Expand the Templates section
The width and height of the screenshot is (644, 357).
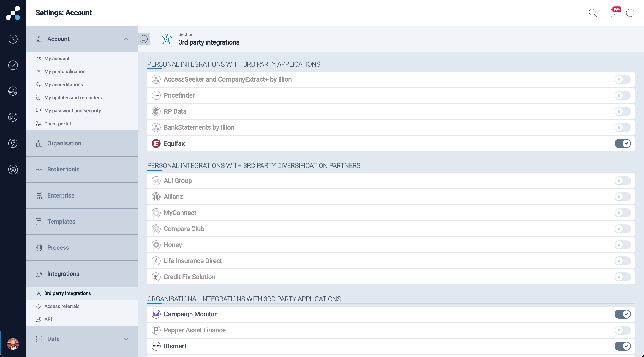click(82, 222)
